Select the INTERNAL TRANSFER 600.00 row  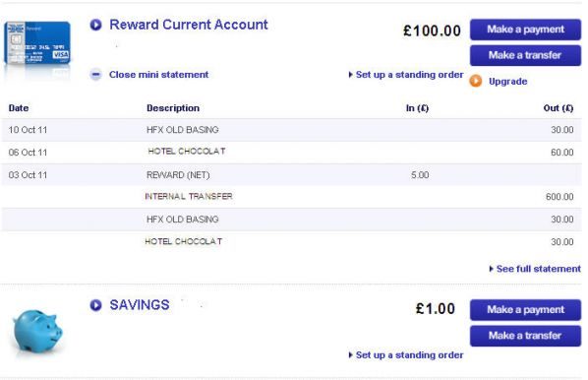(x=291, y=197)
